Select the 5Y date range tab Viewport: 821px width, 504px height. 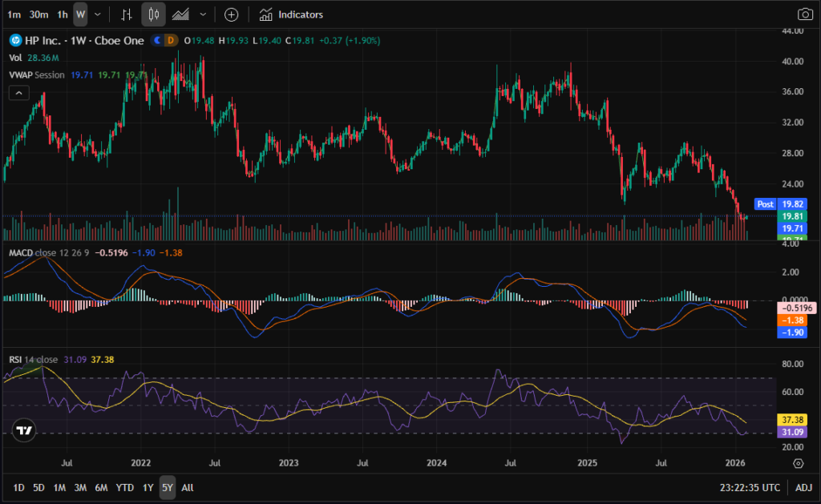167,487
